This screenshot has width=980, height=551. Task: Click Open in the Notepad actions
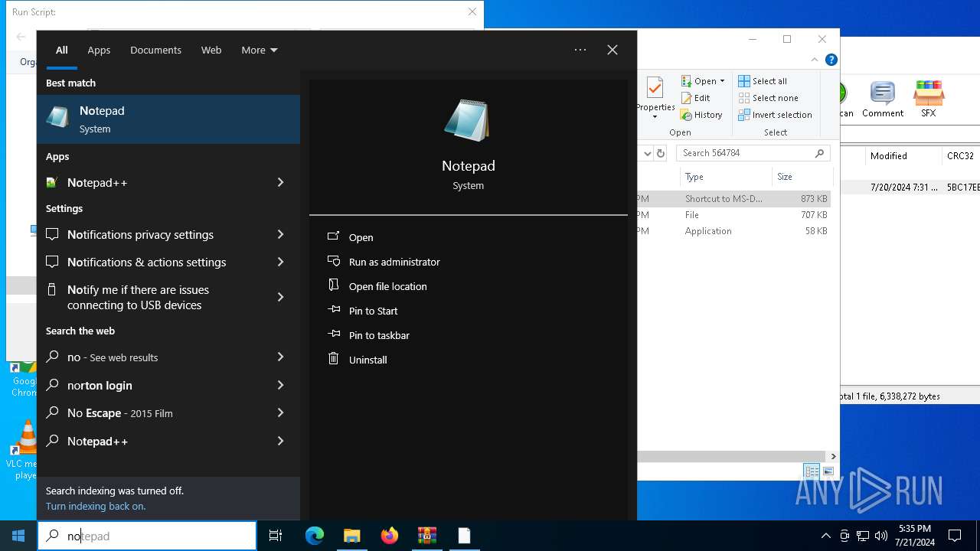(361, 237)
